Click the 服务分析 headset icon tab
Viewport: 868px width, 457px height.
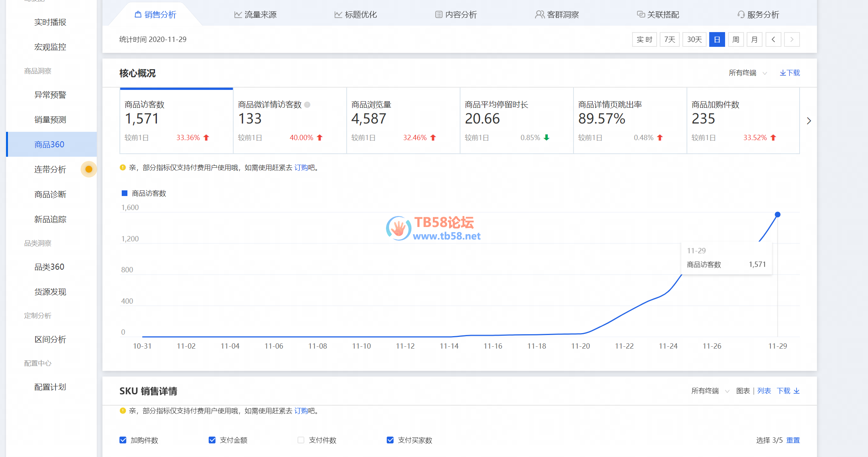pos(741,15)
